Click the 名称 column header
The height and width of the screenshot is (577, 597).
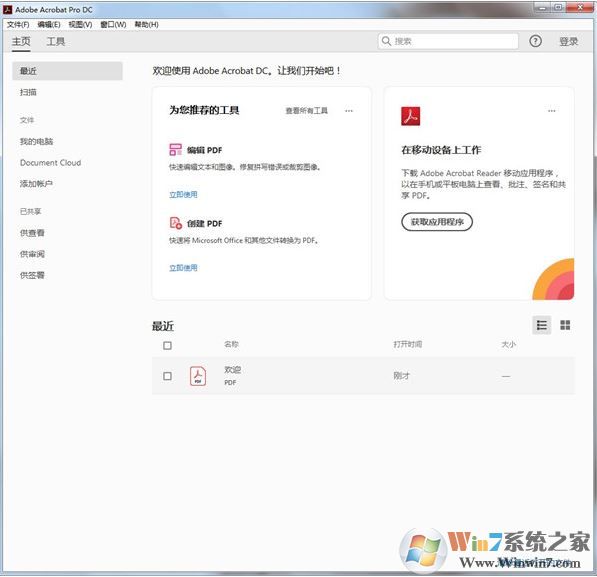231,344
